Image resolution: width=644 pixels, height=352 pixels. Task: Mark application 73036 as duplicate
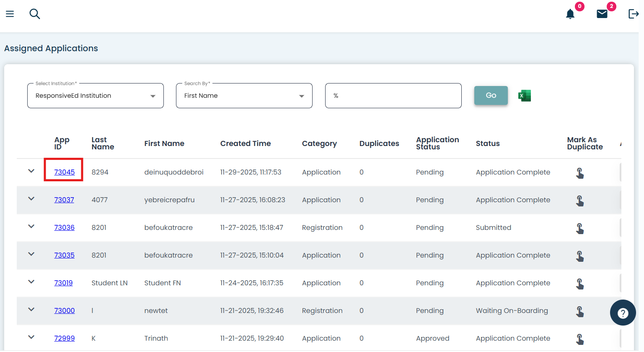(579, 228)
